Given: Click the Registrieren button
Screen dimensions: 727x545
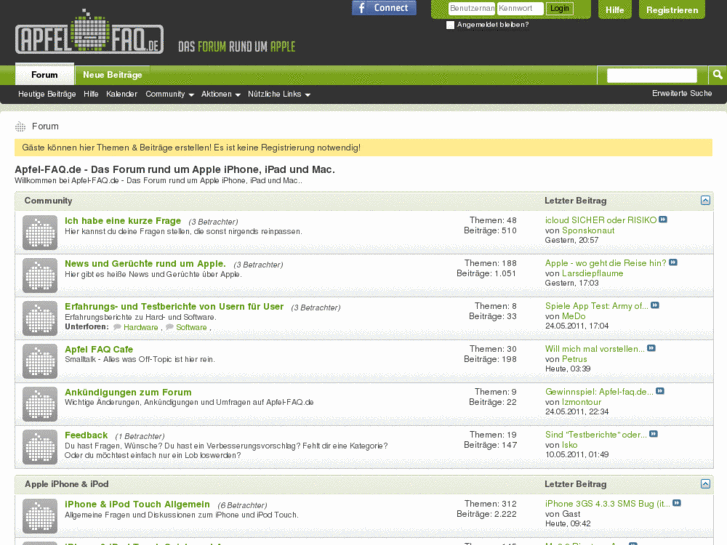Looking at the screenshot, I should coord(672,10).
